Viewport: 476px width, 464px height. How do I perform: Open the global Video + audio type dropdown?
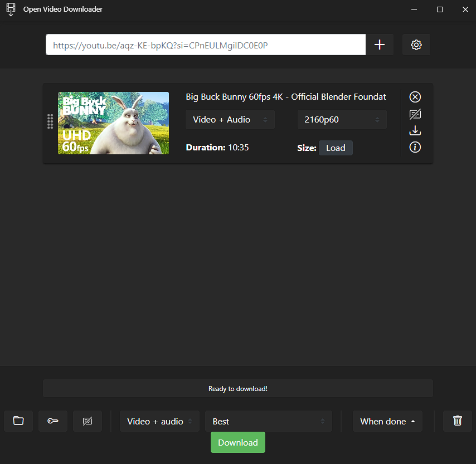[x=159, y=421]
